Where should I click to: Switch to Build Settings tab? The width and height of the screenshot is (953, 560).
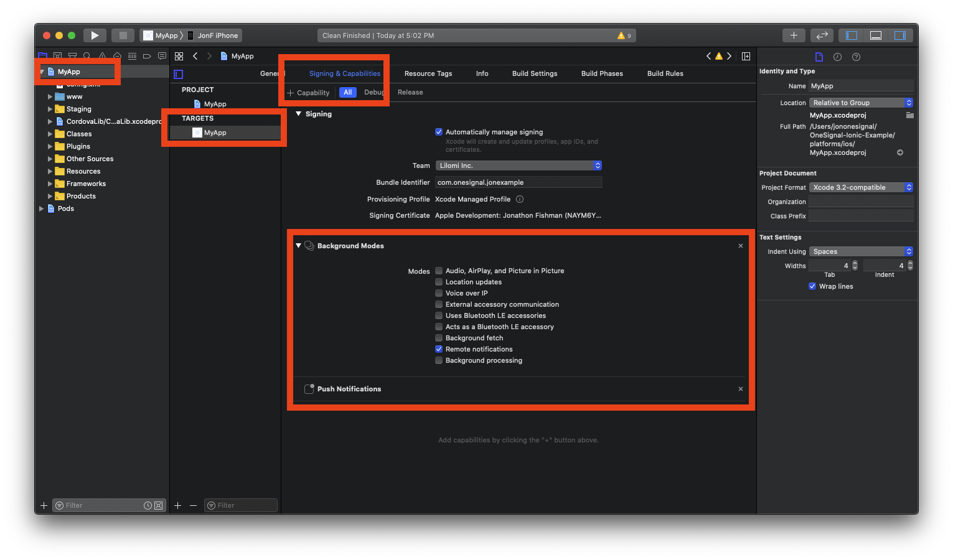tap(535, 73)
